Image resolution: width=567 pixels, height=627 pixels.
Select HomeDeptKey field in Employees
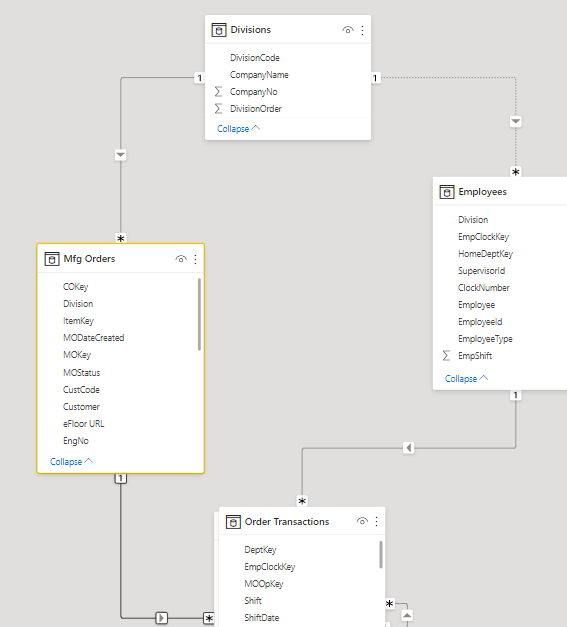485,254
